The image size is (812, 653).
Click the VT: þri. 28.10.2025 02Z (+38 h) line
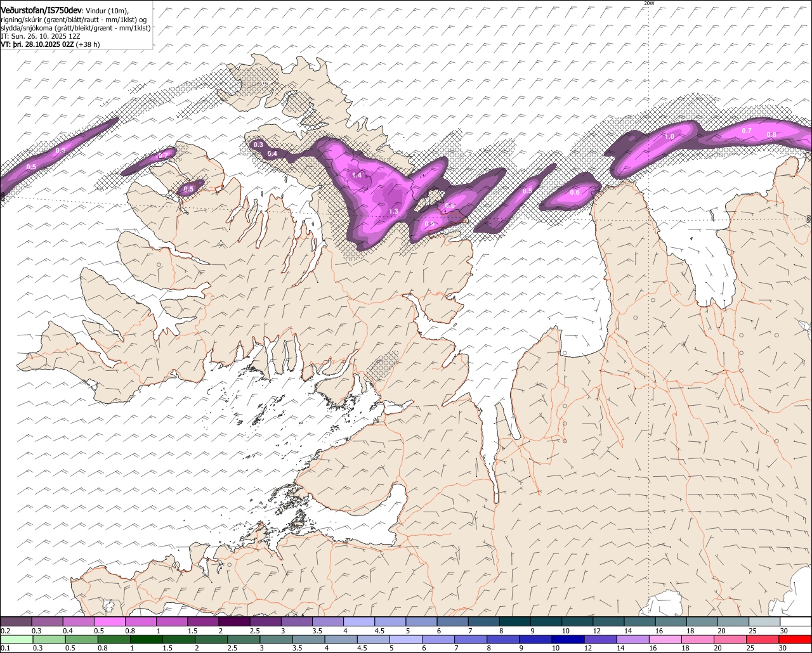tap(50, 45)
